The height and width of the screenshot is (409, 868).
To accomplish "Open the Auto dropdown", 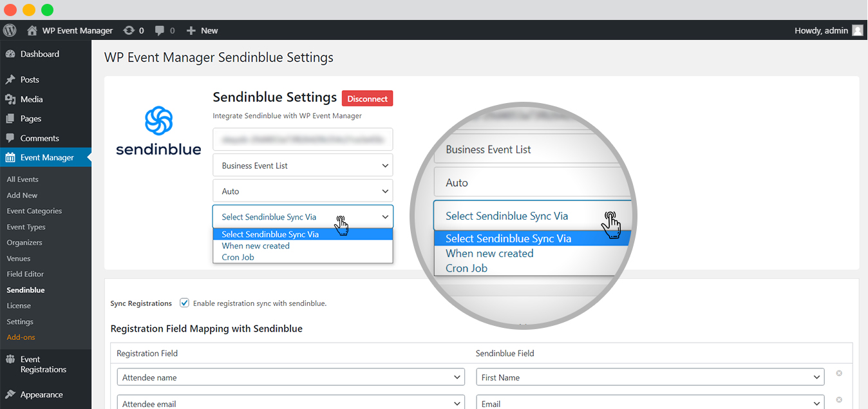I will pos(303,191).
